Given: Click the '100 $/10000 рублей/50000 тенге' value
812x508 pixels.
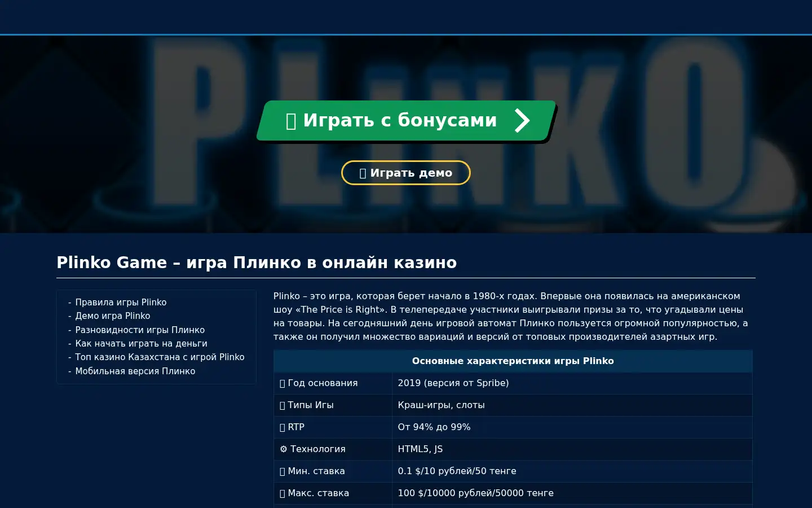Looking at the screenshot, I should click(x=475, y=493).
